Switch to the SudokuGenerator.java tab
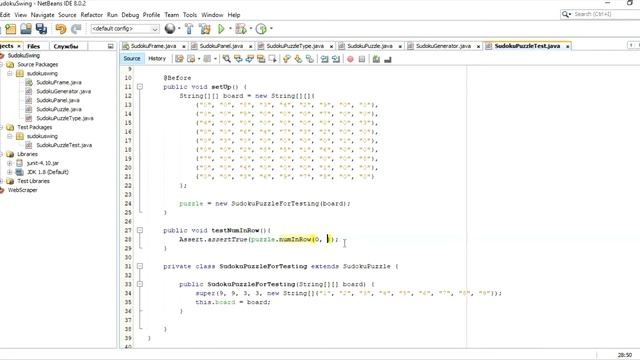The image size is (640, 360). 443,46
